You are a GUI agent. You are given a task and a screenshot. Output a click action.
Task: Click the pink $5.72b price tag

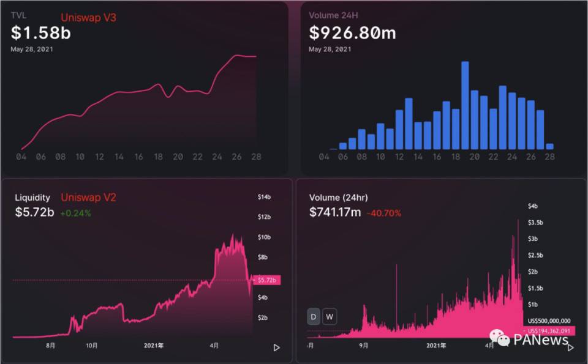point(268,280)
